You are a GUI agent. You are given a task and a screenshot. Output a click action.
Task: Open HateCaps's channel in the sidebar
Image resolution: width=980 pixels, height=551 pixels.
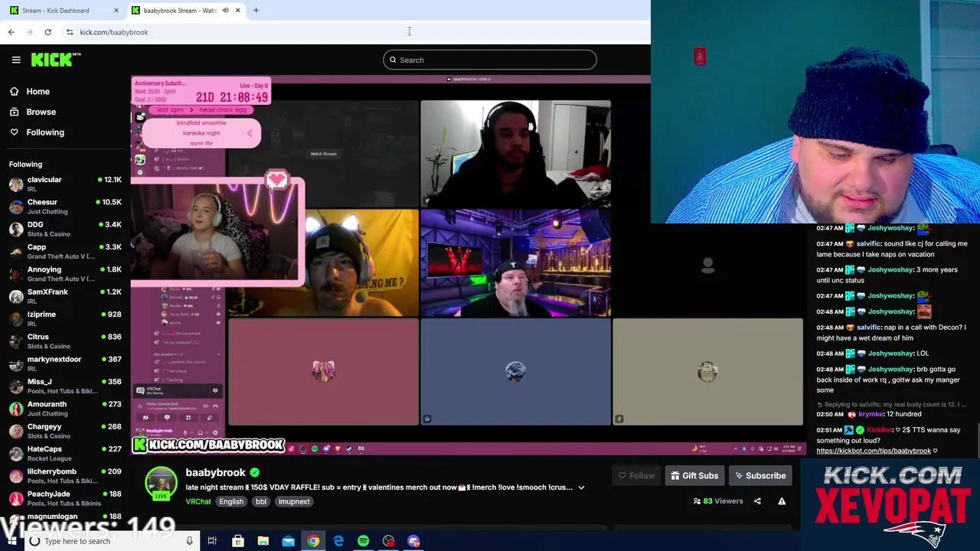point(64,454)
